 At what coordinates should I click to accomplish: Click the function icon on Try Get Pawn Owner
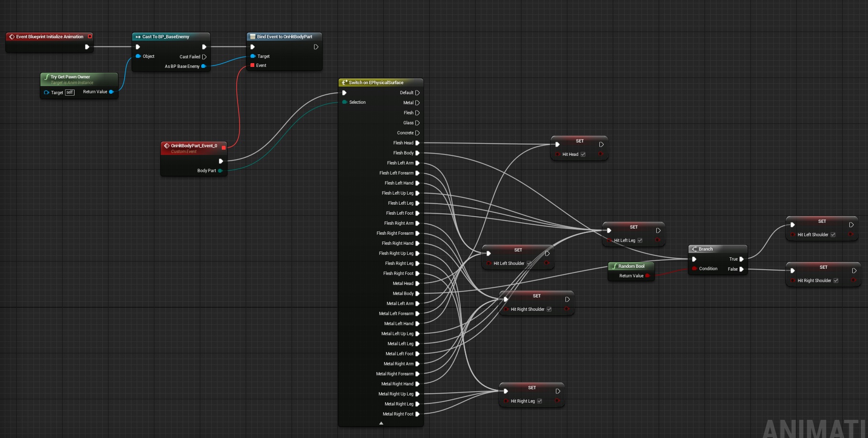pyautogui.click(x=47, y=77)
